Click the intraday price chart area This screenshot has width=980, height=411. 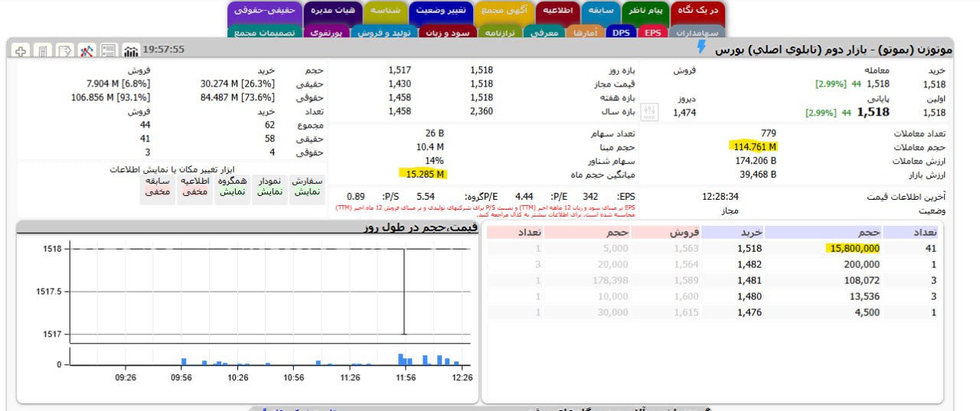[x=272, y=292]
